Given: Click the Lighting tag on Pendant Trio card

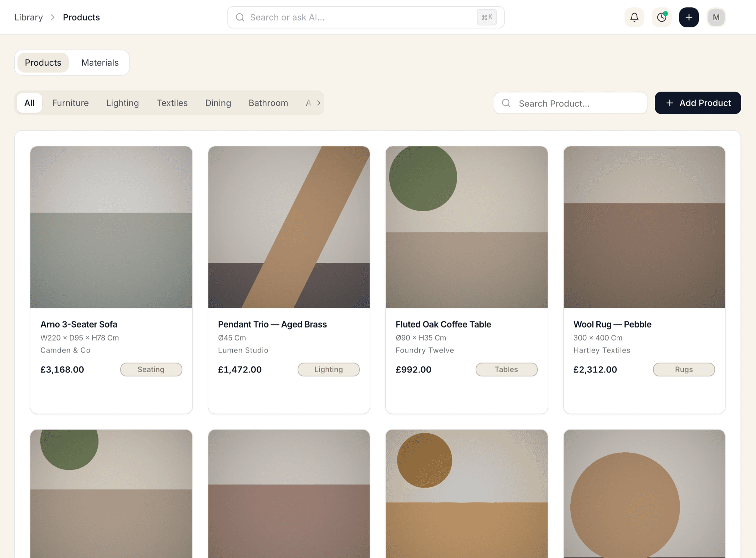Looking at the screenshot, I should pos(329,370).
